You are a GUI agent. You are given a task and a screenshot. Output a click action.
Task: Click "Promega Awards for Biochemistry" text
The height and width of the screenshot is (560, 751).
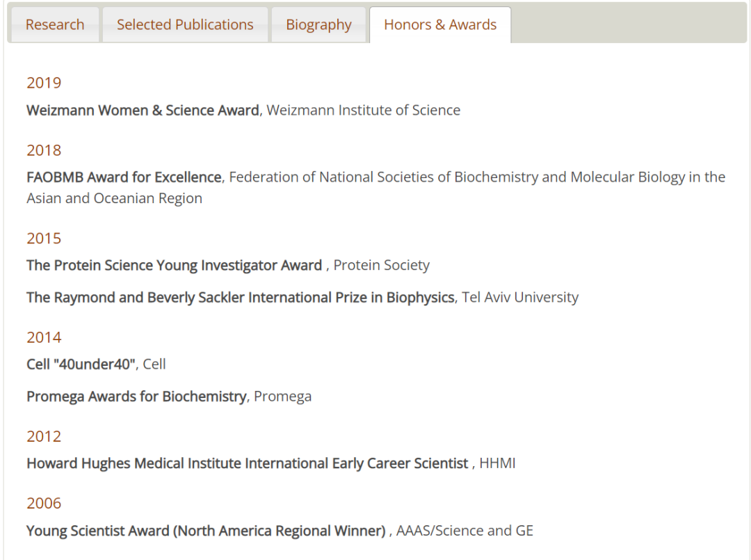(x=136, y=397)
